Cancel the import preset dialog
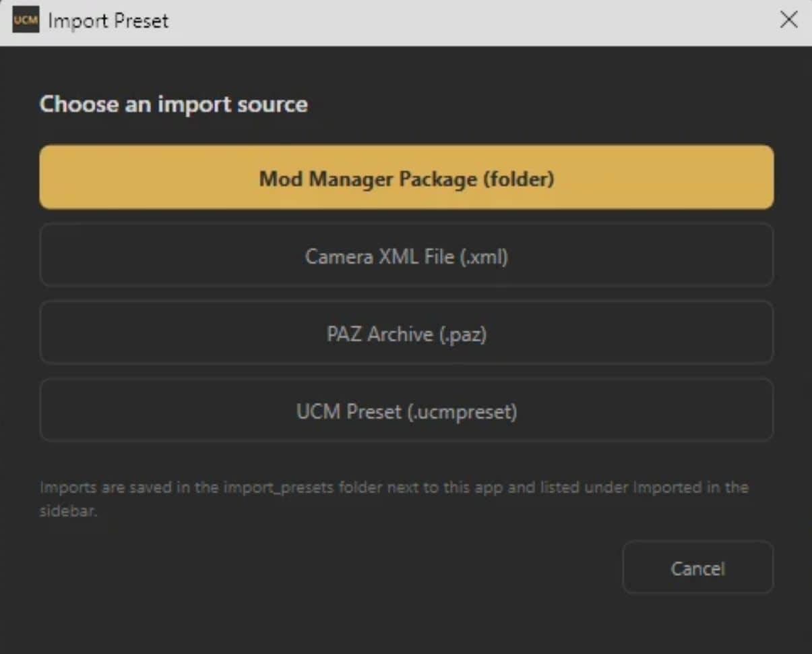Screen dimensions: 812x654 pos(697,567)
